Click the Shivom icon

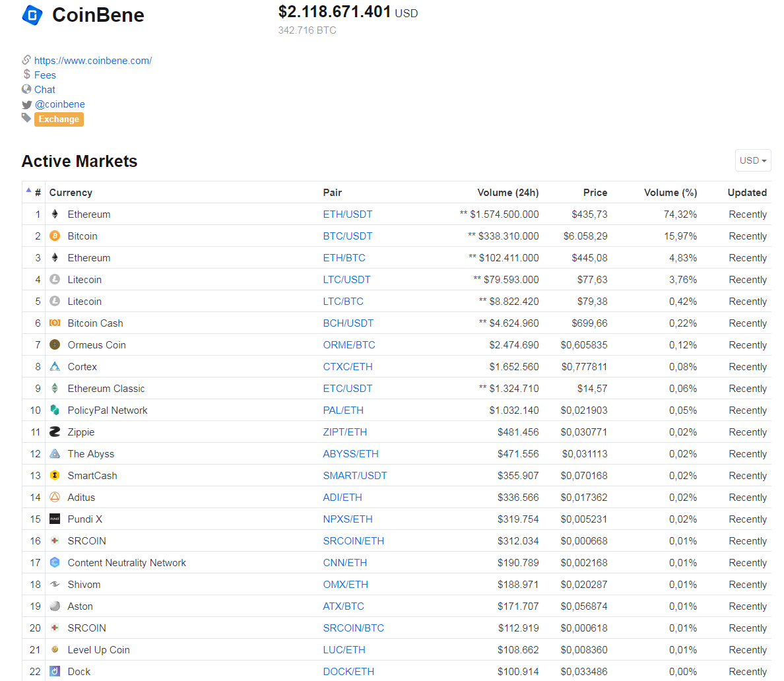coord(55,584)
